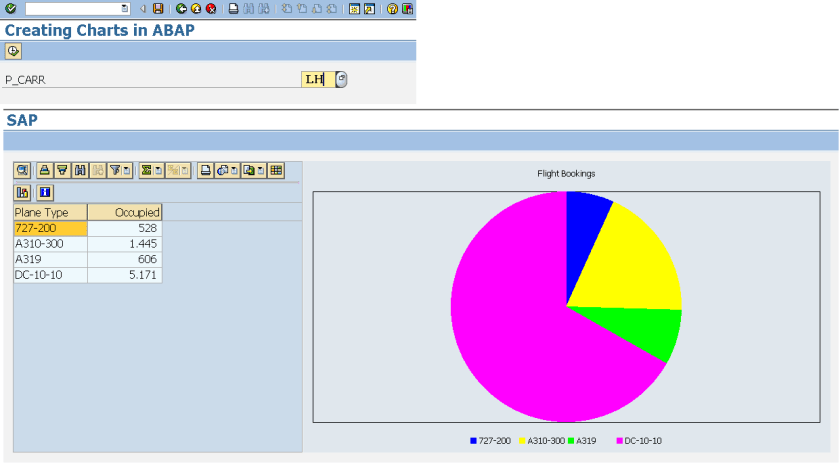The image size is (840, 464).
Task: Click the Find Next icon in system toolbar
Action: (264, 9)
